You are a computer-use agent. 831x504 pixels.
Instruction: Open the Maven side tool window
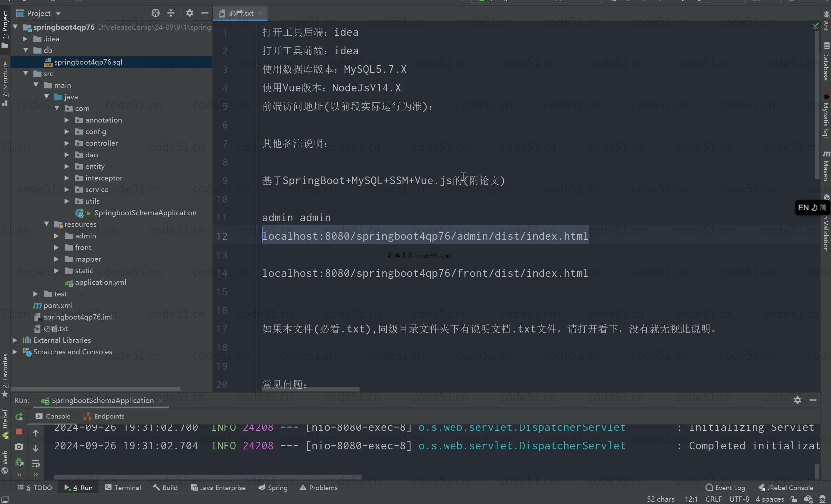[x=826, y=166]
